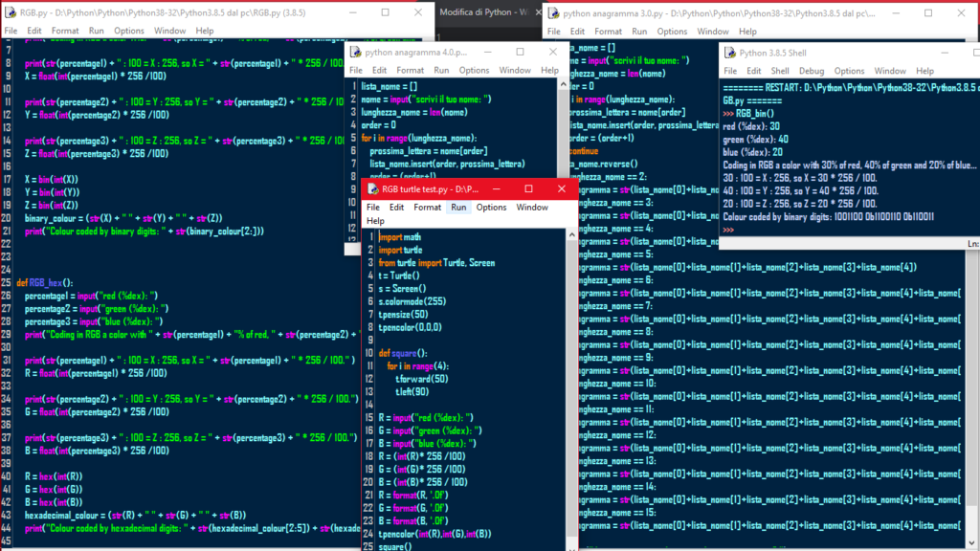Open Format menu in RGB turtle test window
The image size is (980, 551).
(x=428, y=208)
